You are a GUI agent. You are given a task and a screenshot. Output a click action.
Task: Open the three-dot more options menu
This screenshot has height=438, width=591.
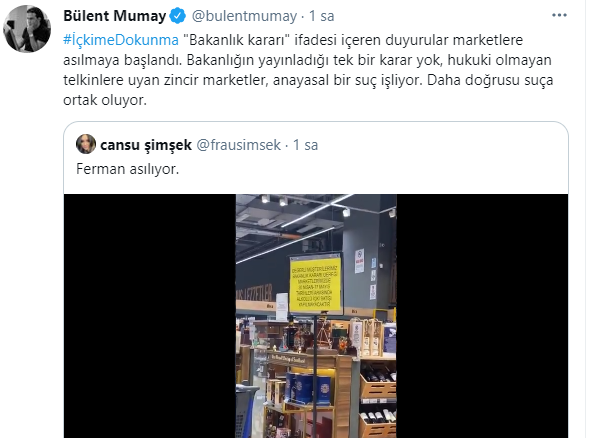559,15
